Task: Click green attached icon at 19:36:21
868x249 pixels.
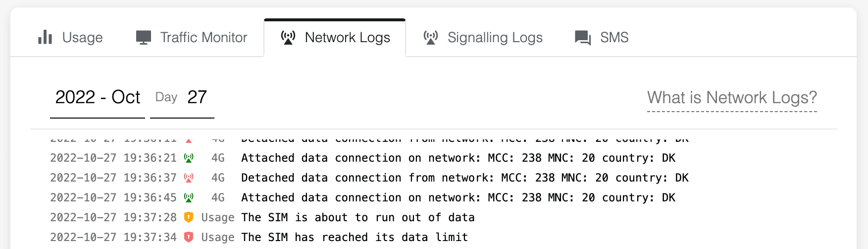Action: pyautogui.click(x=189, y=158)
